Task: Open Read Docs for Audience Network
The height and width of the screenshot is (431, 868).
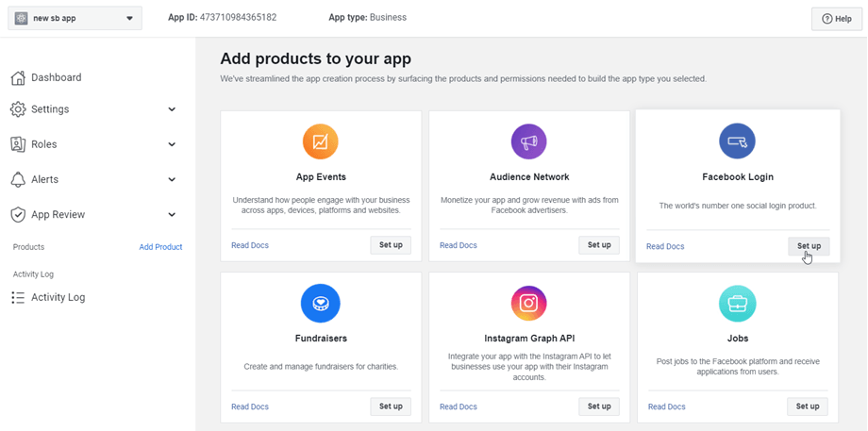Action: tap(459, 245)
